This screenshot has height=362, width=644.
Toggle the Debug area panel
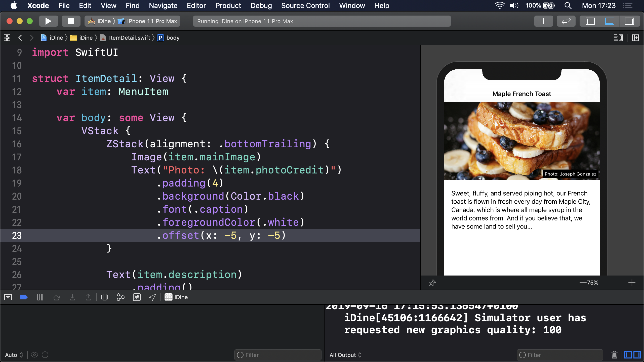pos(610,21)
